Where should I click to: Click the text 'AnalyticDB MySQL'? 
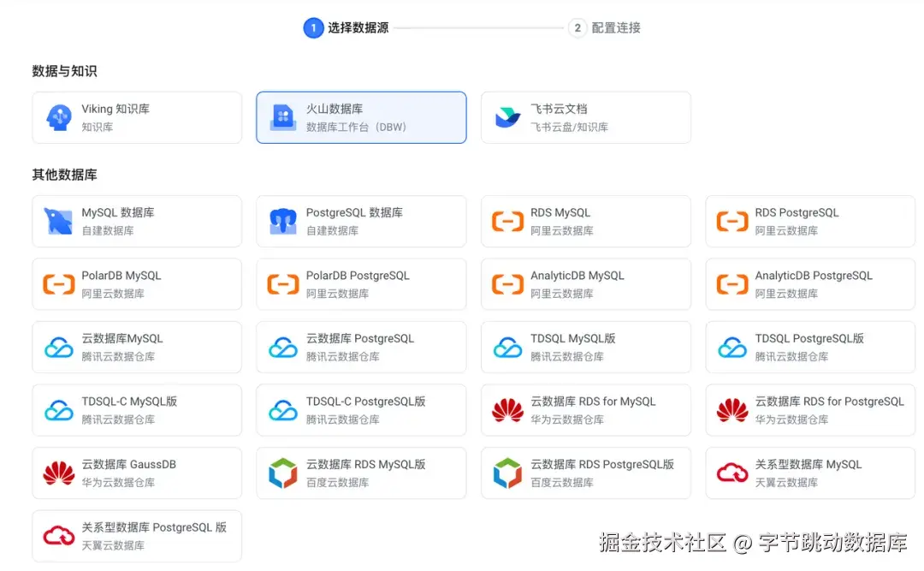coord(577,276)
